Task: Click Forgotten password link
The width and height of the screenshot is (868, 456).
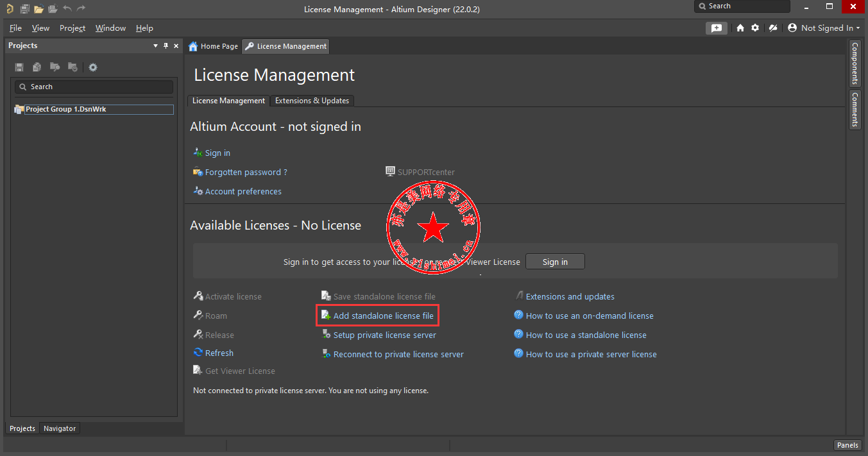Action: pos(246,173)
